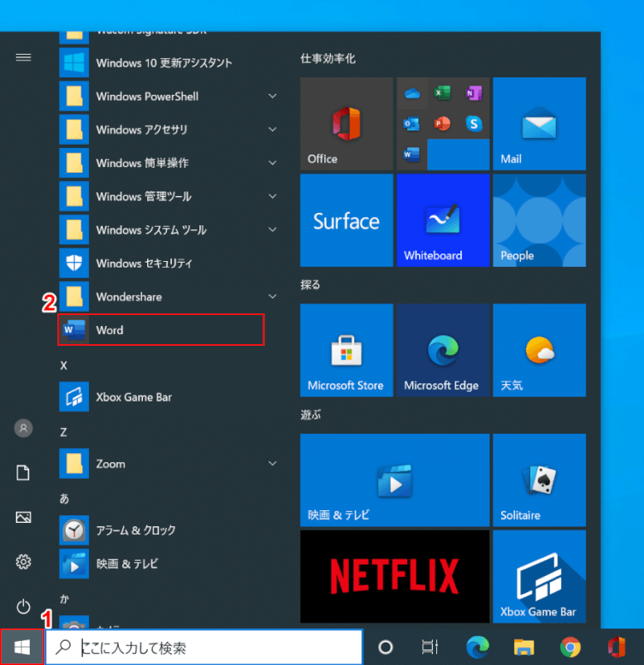
Task: Open the 天気 weather tile
Action: [539, 350]
